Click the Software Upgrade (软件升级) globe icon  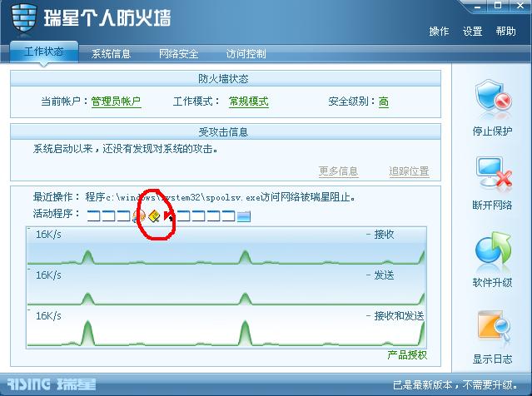[493, 250]
